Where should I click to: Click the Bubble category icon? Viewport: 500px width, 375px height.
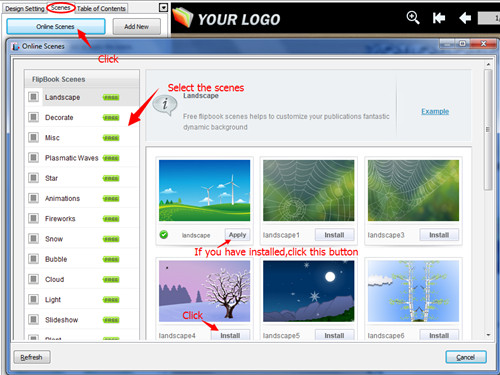[x=33, y=259]
